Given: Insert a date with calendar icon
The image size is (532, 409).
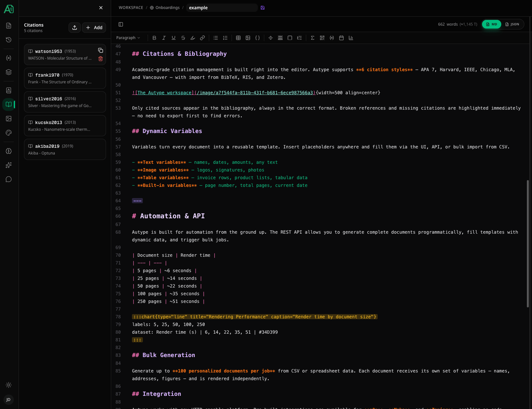Looking at the screenshot, I should point(341,38).
